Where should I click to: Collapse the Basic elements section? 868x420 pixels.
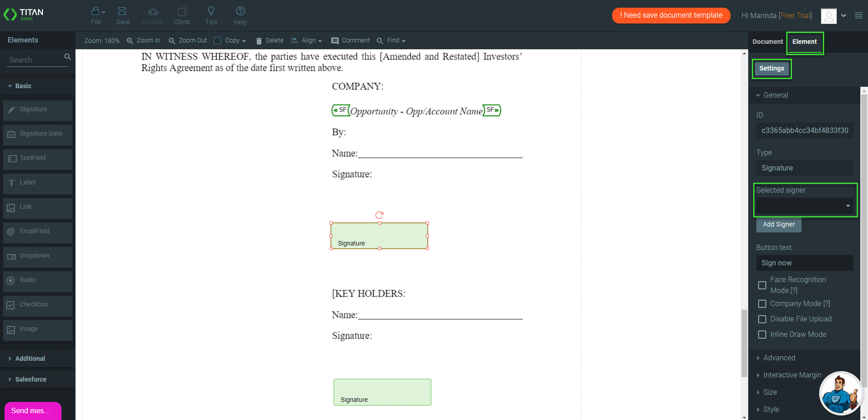(x=23, y=86)
